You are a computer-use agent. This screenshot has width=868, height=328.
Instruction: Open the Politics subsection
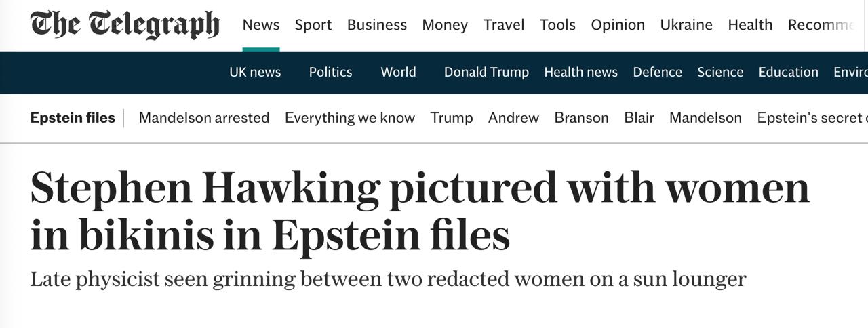click(x=330, y=72)
